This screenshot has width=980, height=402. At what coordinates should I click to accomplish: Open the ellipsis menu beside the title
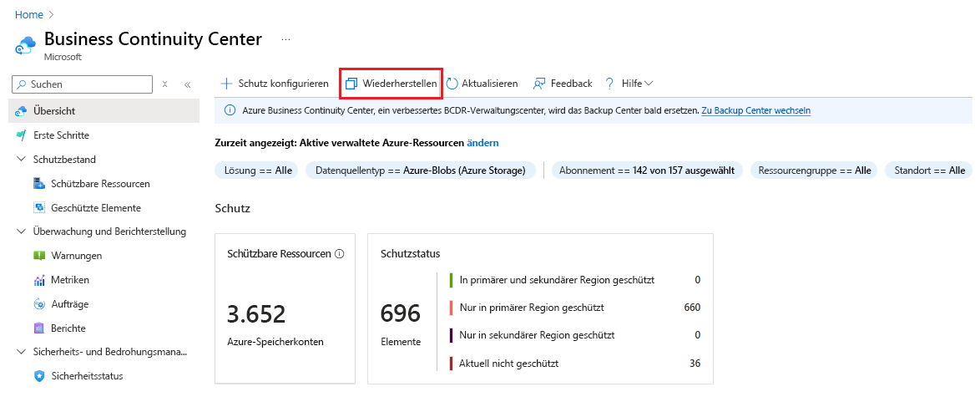tap(285, 39)
